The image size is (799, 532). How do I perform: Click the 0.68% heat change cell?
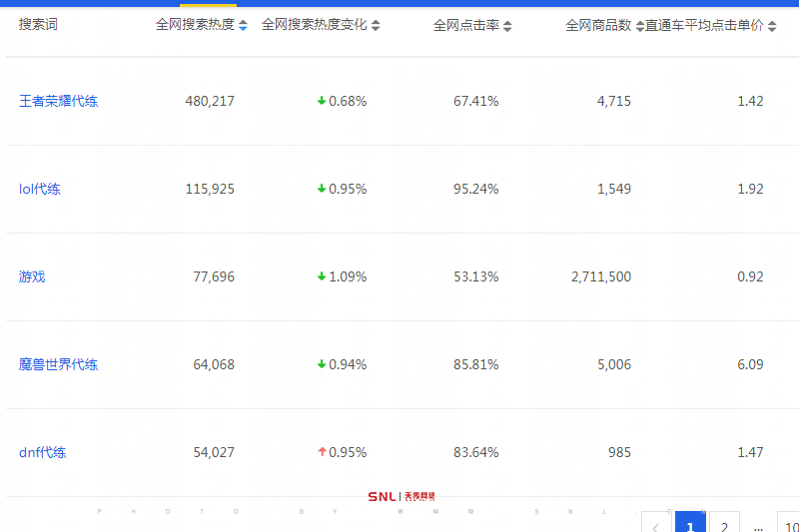(x=342, y=101)
